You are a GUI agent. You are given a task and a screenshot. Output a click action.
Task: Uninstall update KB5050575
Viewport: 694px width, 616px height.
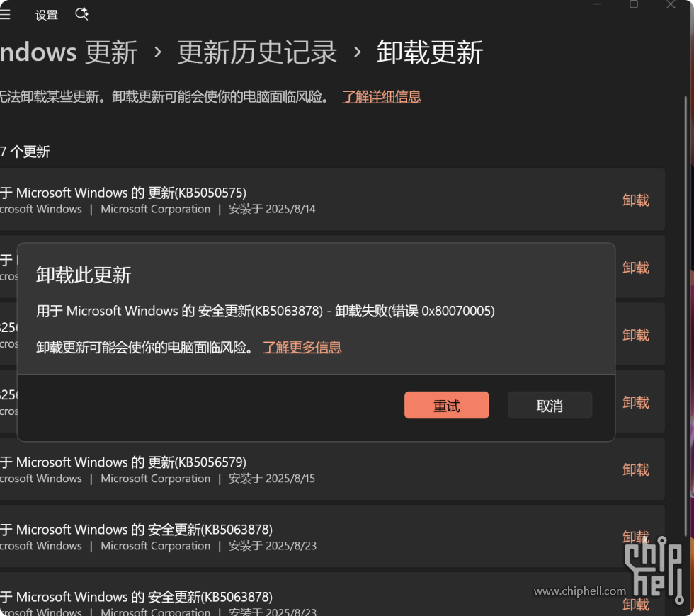click(636, 200)
